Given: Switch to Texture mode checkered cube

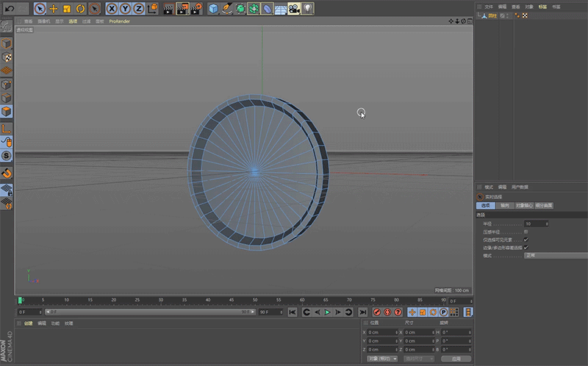Looking at the screenshot, I should point(7,57).
